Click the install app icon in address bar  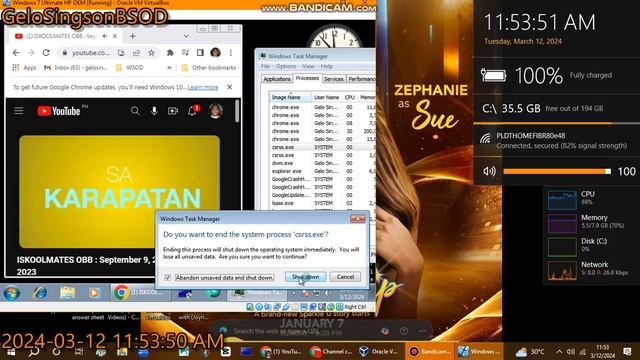(121, 53)
